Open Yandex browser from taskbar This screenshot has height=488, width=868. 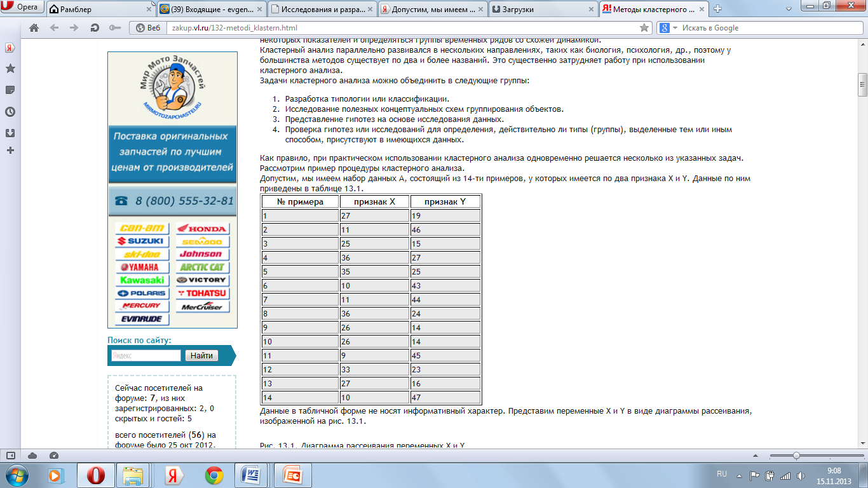[x=173, y=475]
